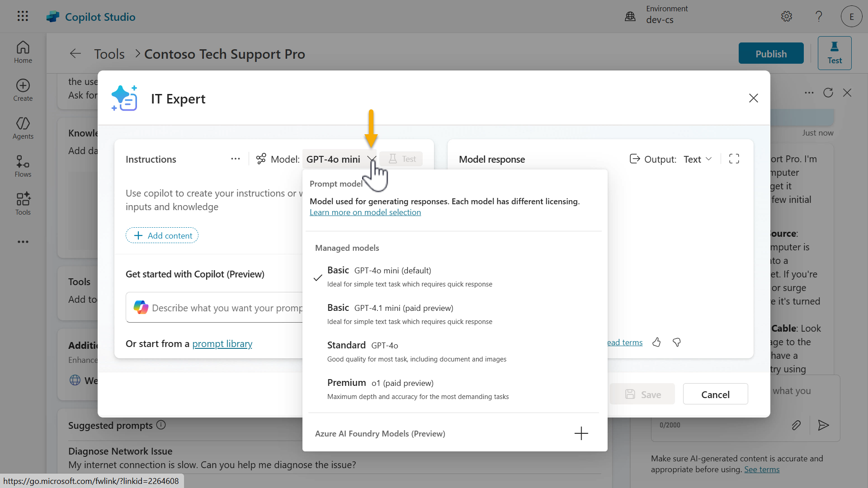
Task: Open Flows in sidebar
Action: [23, 166]
